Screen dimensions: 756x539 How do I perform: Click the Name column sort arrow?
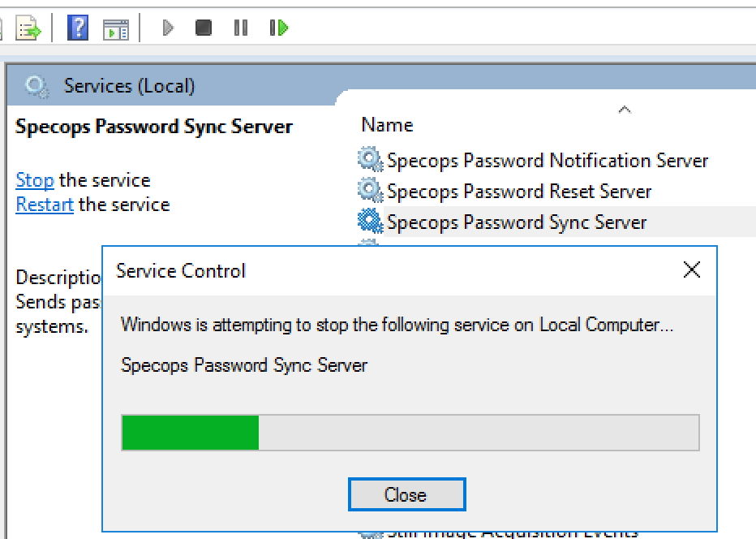tap(625, 110)
